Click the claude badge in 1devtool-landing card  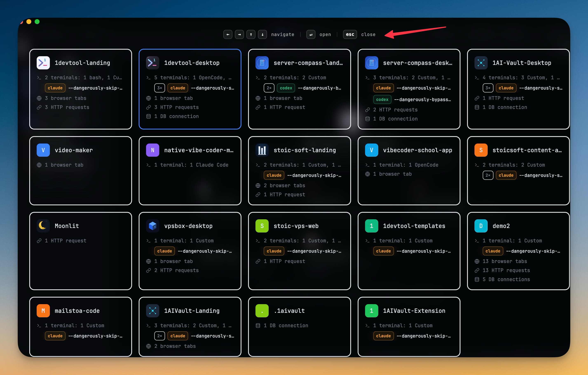(x=55, y=88)
